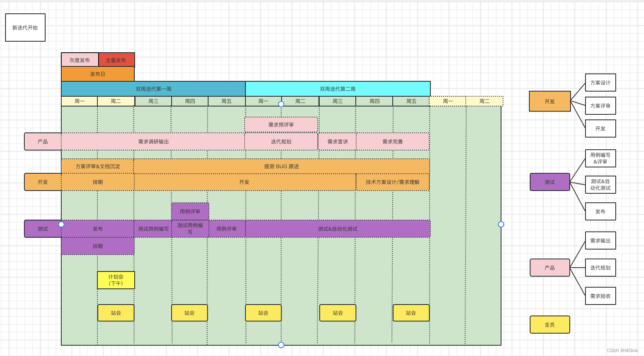This screenshot has width=644, height=356.
Task: Select the 双周迭代第一周 header
Action: click(154, 89)
